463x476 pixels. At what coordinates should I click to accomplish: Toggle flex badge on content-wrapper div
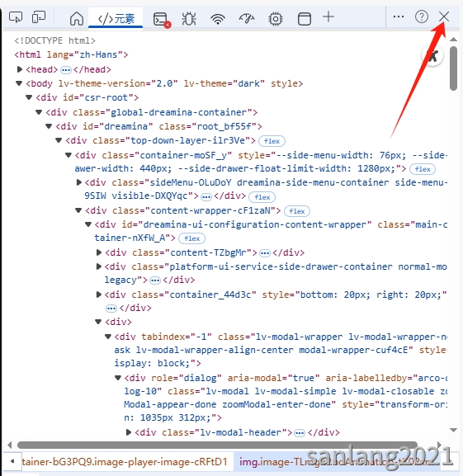point(297,211)
